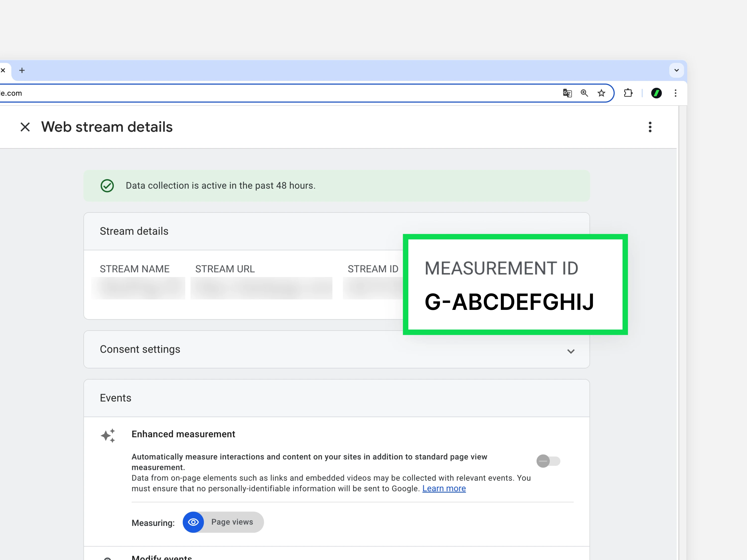The height and width of the screenshot is (560, 747).
Task: Click the green data collection checkmark icon
Action: click(x=107, y=186)
